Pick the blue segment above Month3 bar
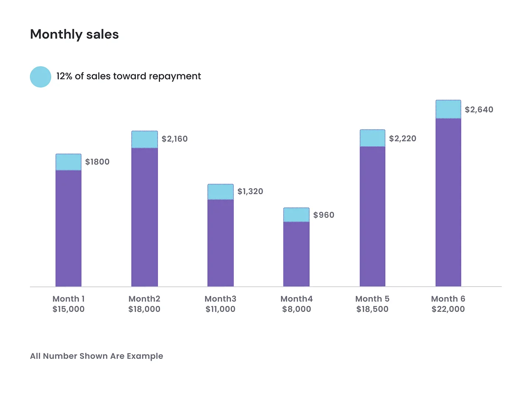The image size is (532, 399). tap(221, 192)
